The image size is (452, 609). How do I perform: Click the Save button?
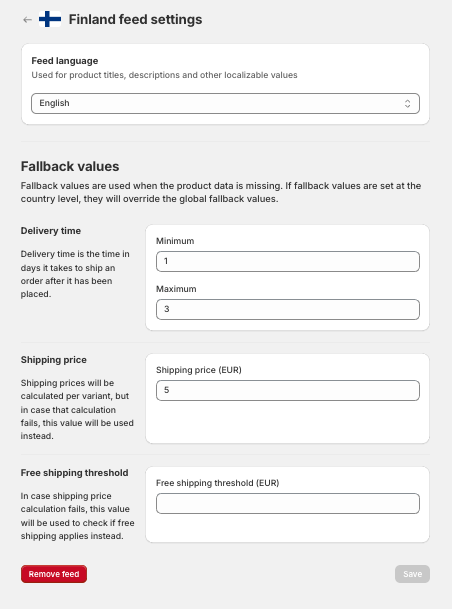click(412, 574)
